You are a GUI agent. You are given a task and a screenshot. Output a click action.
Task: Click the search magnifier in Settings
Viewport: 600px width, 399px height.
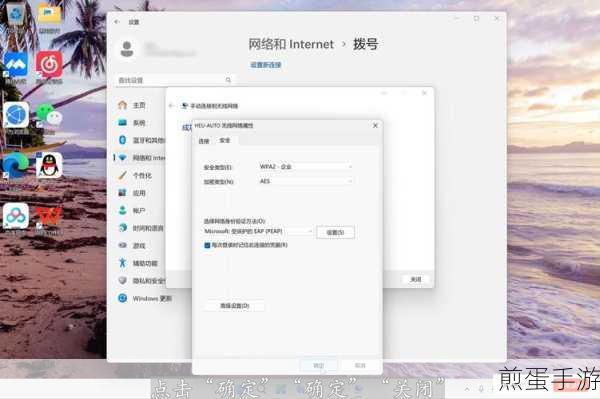tap(228, 80)
